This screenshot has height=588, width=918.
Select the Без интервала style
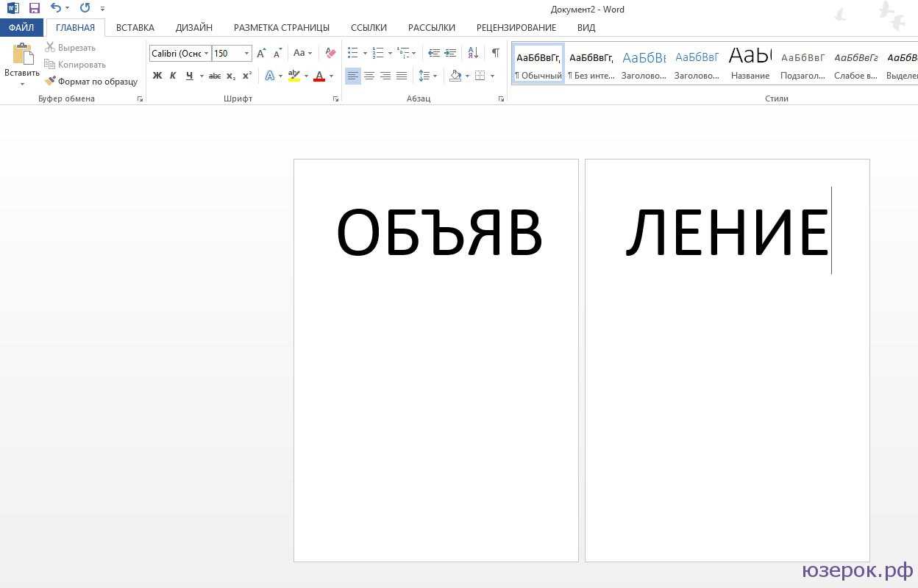[x=591, y=63]
